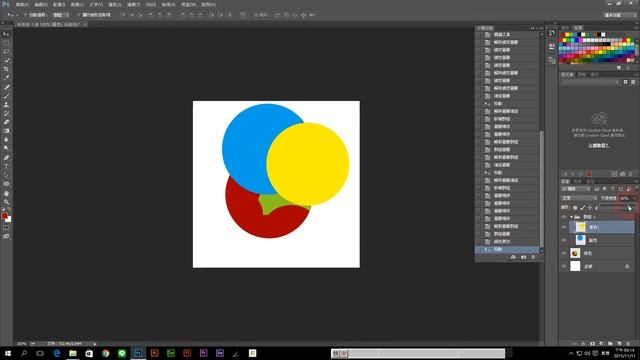Click the camera snapshot icon in History panel
This screenshot has width=640, height=360.
(523, 257)
